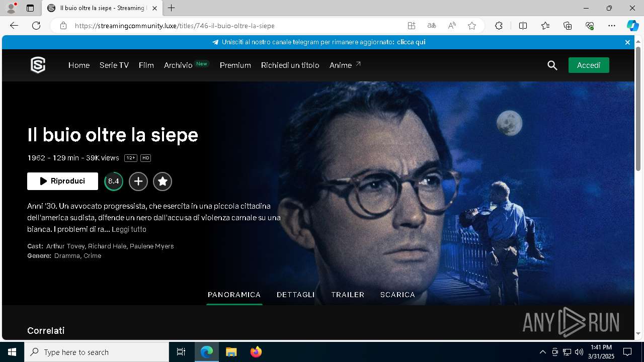Click the translate page icon
Screen dimensions: 644x362
(432, 26)
